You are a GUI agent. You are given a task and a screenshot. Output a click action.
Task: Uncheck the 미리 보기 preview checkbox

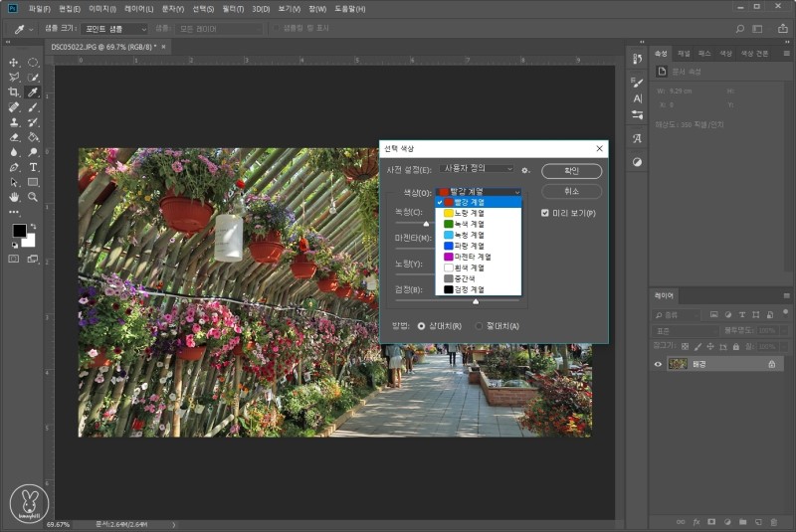544,213
